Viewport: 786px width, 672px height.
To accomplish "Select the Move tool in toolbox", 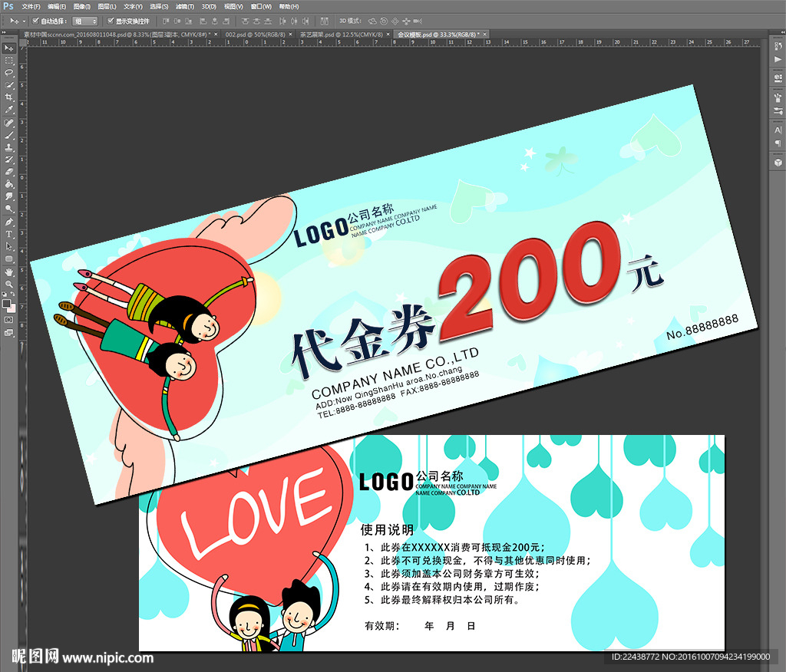I will tap(9, 48).
